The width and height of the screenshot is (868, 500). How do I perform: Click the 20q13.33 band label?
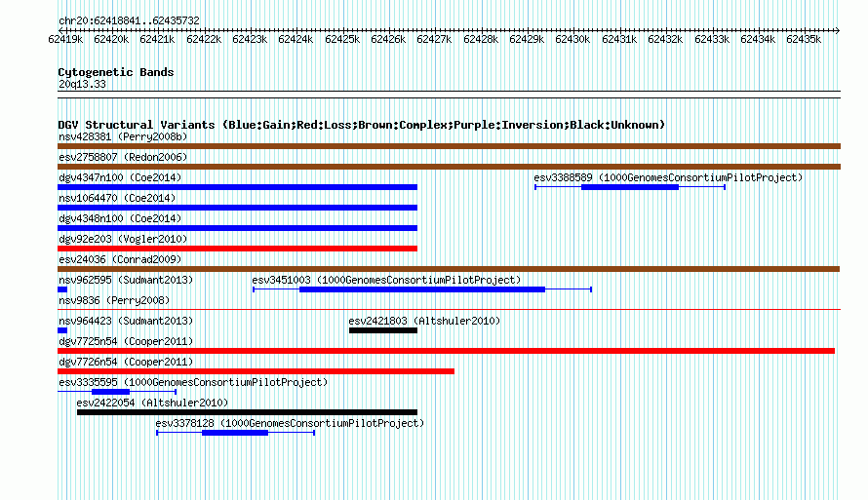[82, 84]
